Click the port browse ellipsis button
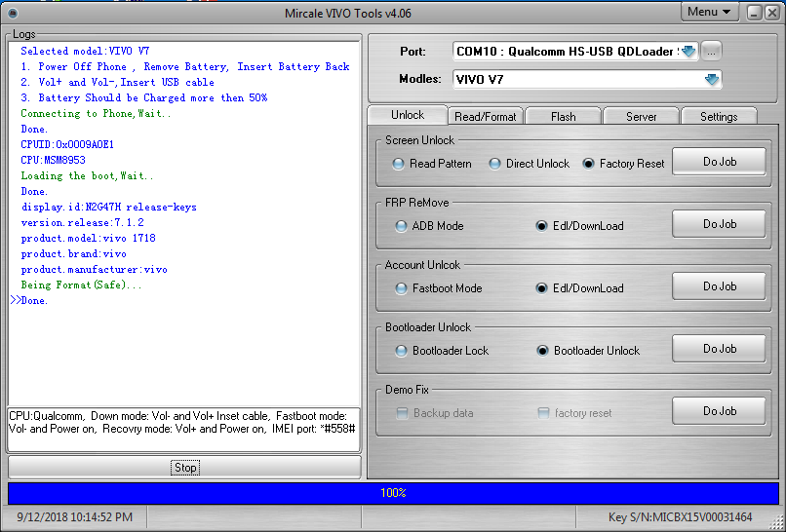 711,51
